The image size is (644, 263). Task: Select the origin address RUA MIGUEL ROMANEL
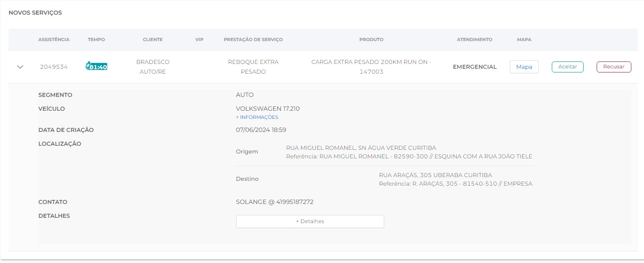(x=361, y=148)
